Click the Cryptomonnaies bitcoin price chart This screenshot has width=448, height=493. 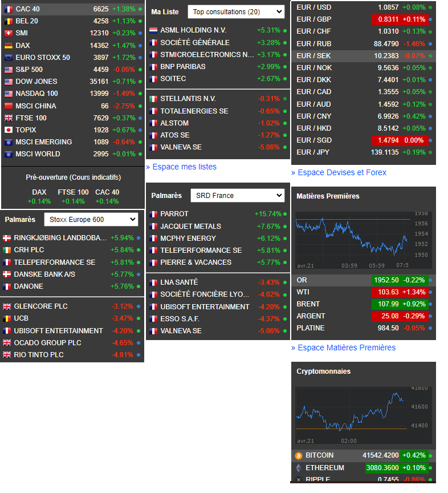pos(364,415)
